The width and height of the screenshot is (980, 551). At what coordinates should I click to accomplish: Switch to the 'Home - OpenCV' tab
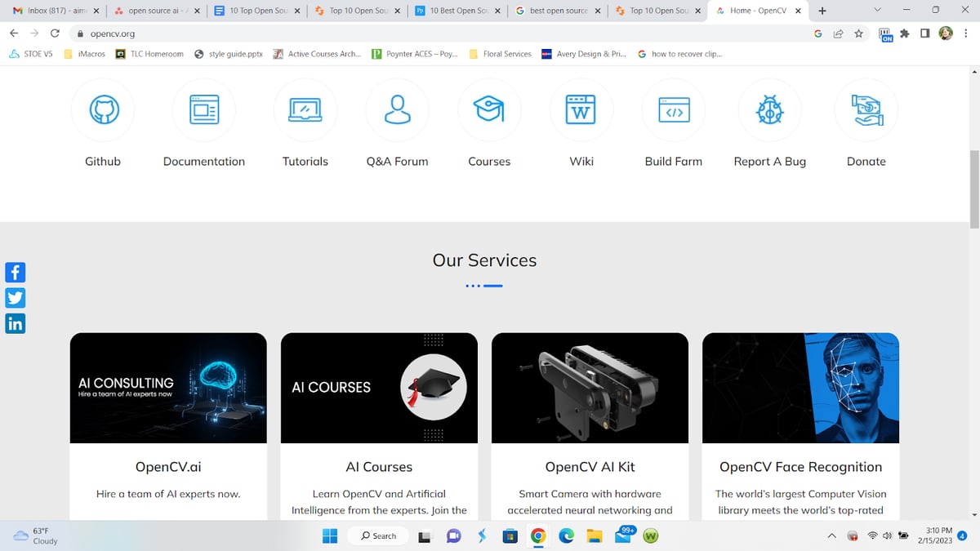pos(758,11)
